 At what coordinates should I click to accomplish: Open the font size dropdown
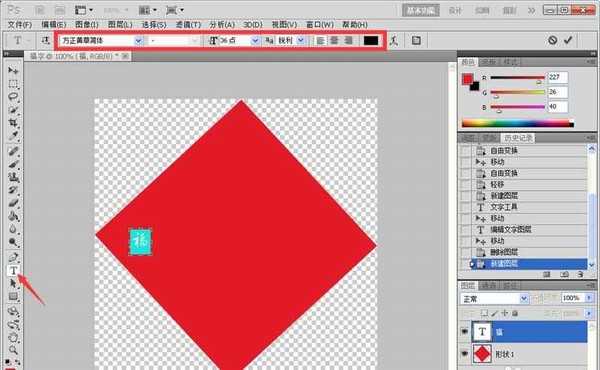[255, 41]
